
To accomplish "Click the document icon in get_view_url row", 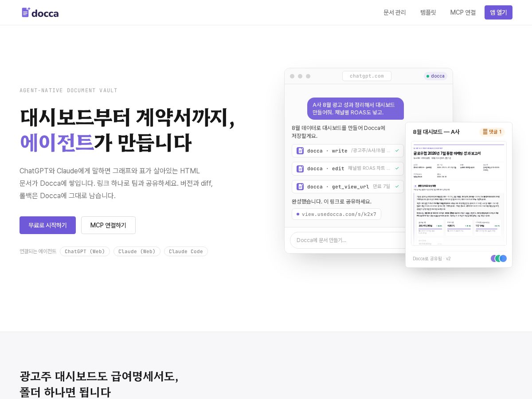I will click(300, 187).
